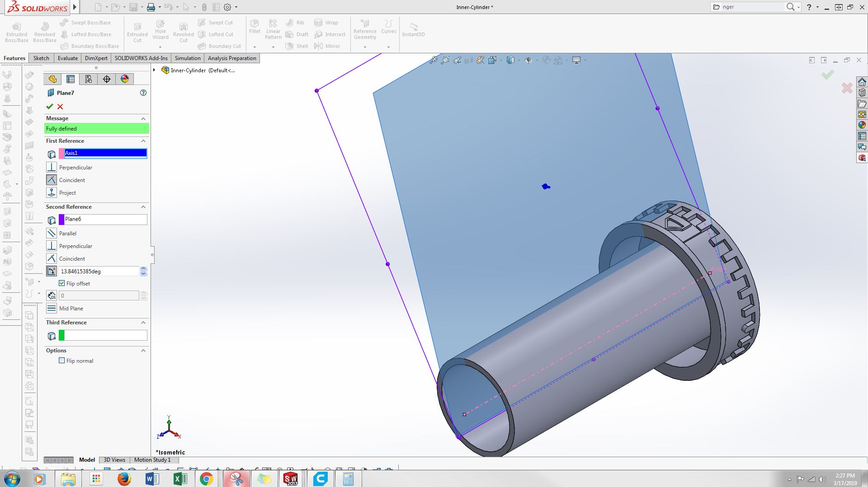Viewport: 868px width, 487px height.
Task: Collapse the Message section
Action: coord(143,118)
